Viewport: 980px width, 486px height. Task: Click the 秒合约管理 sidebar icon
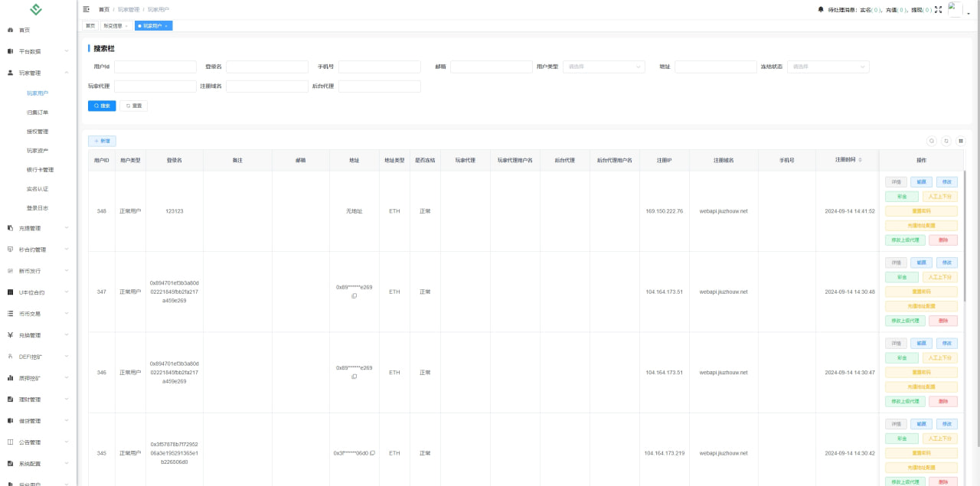point(10,250)
